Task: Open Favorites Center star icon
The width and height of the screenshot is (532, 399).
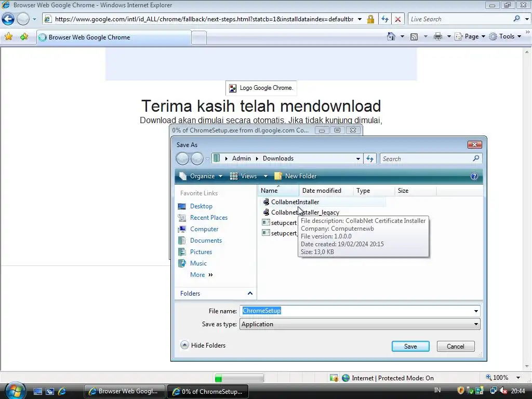Action: (x=8, y=37)
